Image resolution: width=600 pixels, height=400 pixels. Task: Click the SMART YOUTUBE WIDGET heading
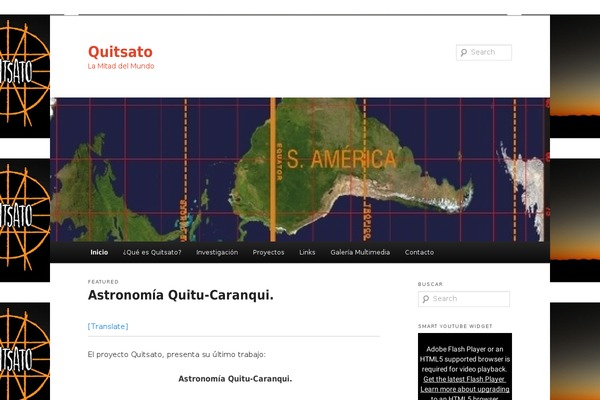[x=455, y=326]
